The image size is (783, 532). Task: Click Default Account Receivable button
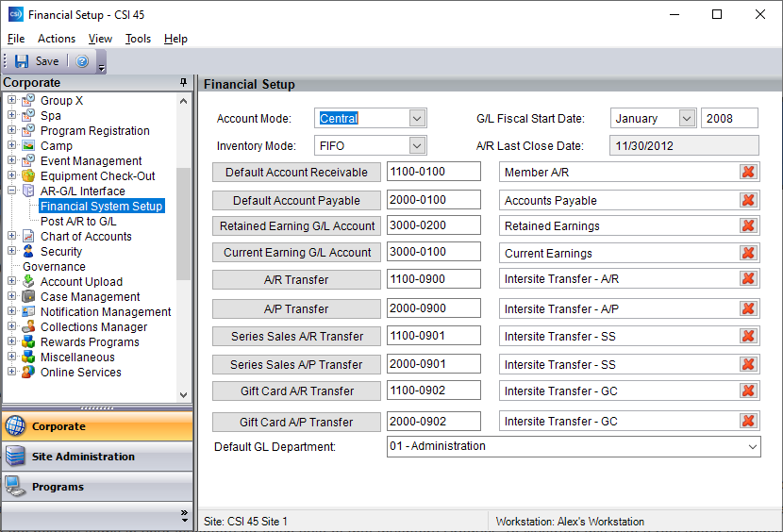296,172
